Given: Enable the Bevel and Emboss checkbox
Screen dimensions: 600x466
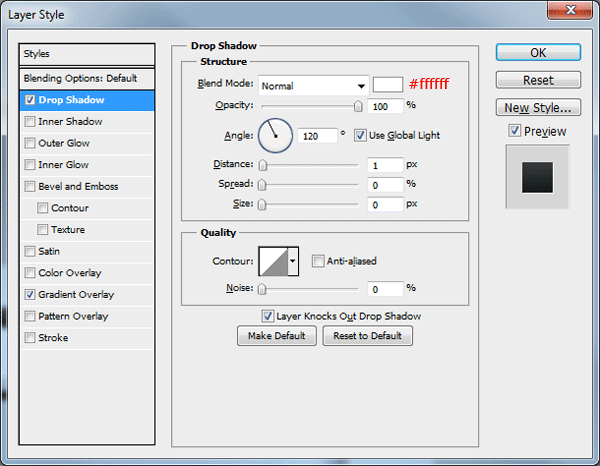Looking at the screenshot, I should (x=30, y=186).
